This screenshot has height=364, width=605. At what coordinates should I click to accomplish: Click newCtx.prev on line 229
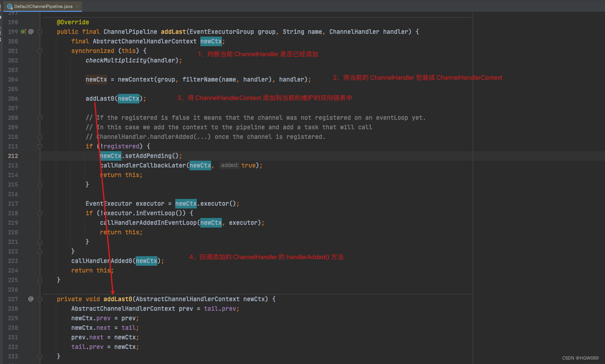click(x=91, y=318)
